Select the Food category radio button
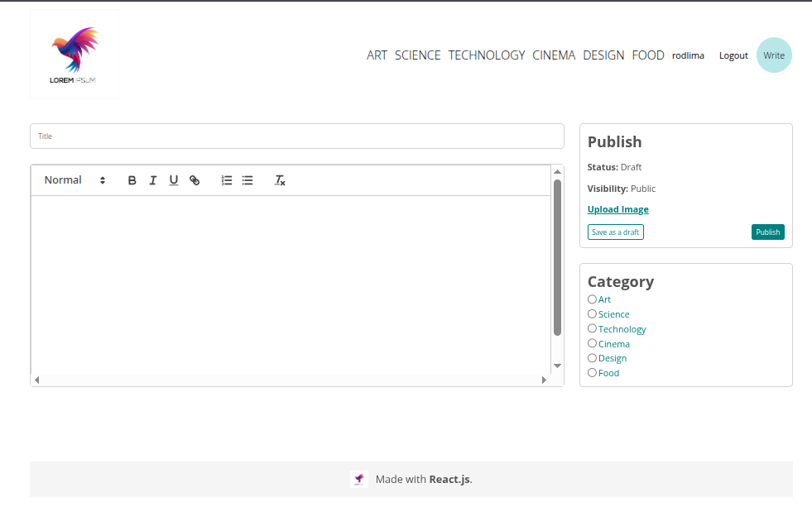The image size is (812, 526). click(592, 373)
